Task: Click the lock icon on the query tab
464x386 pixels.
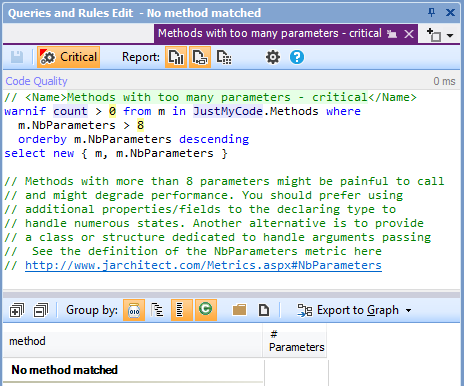Action: coord(392,34)
